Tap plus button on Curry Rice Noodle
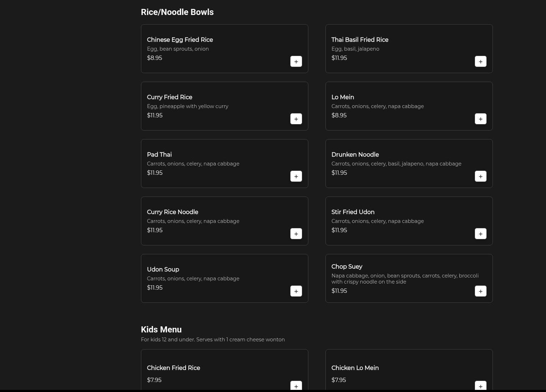The height and width of the screenshot is (392, 546). pyautogui.click(x=296, y=234)
